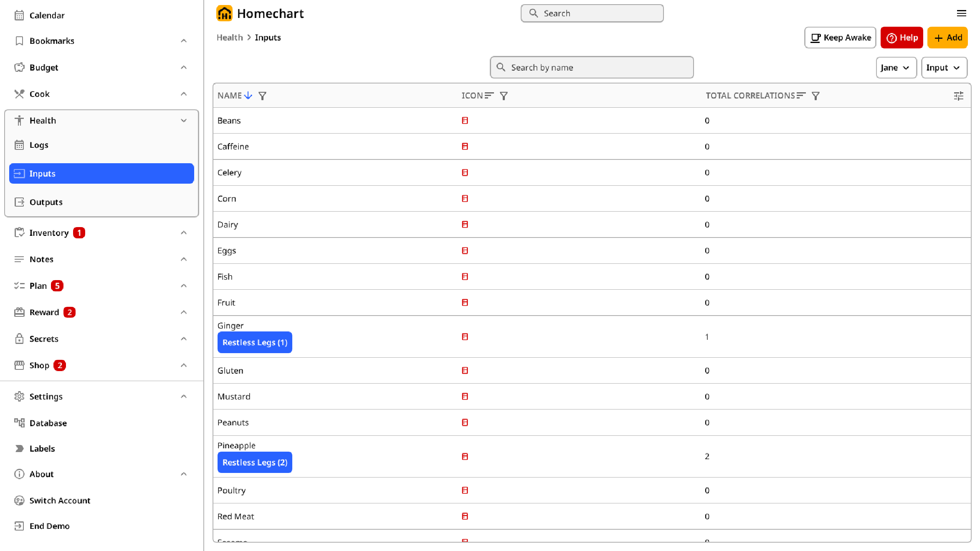Click the Beans row red icon
Viewport: 980px width, 551px height.
click(x=465, y=121)
